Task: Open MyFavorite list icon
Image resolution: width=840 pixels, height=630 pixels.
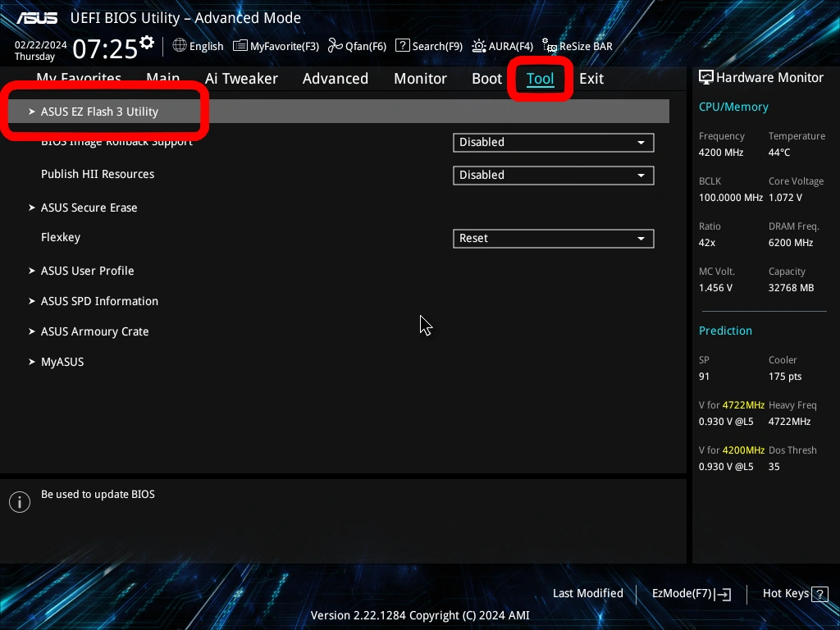Action: click(x=240, y=46)
